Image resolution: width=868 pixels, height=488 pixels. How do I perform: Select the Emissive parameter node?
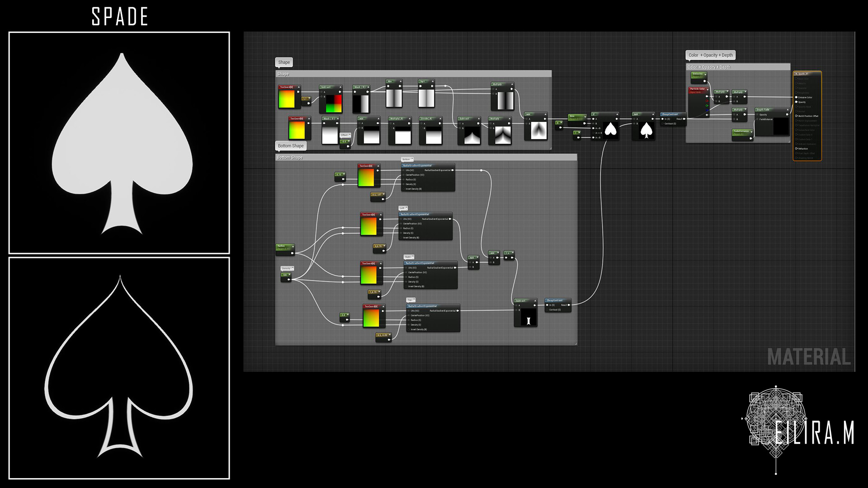click(698, 74)
